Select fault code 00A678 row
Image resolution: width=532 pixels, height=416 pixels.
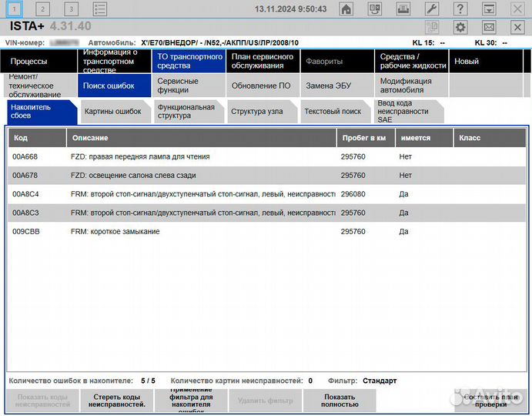pyautogui.click(x=267, y=175)
